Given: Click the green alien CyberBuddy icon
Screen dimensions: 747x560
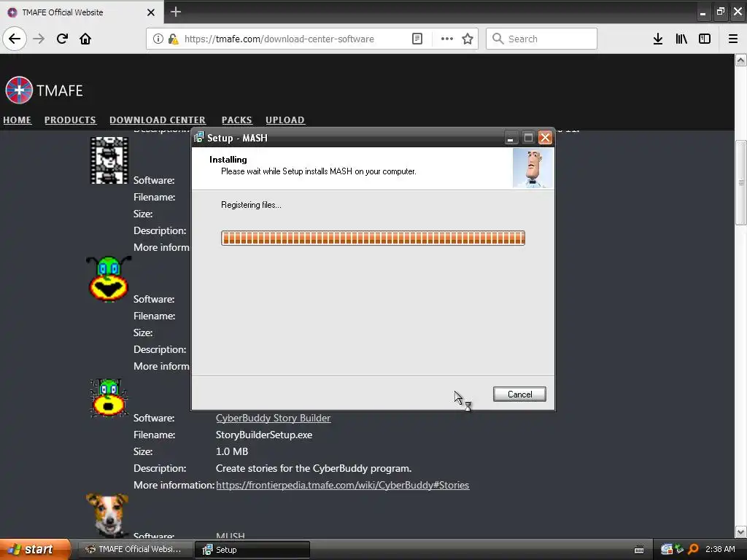Looking at the screenshot, I should pos(109,279).
